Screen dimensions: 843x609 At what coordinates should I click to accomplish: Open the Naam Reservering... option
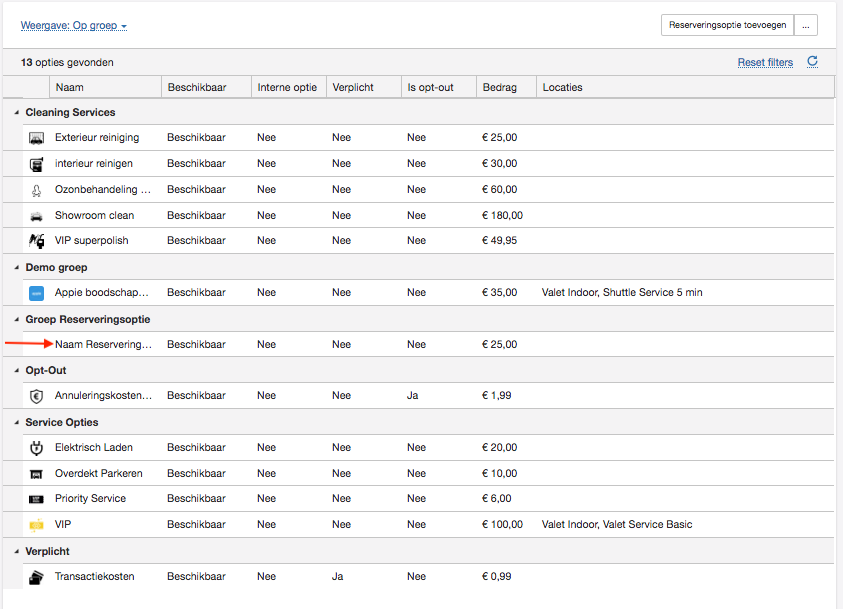click(x=103, y=345)
